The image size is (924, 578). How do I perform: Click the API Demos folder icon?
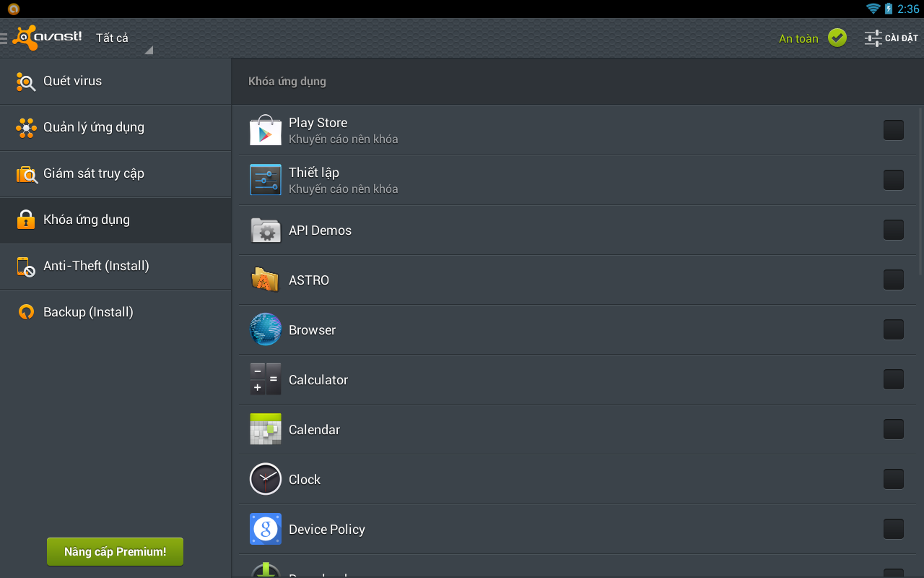(x=266, y=230)
